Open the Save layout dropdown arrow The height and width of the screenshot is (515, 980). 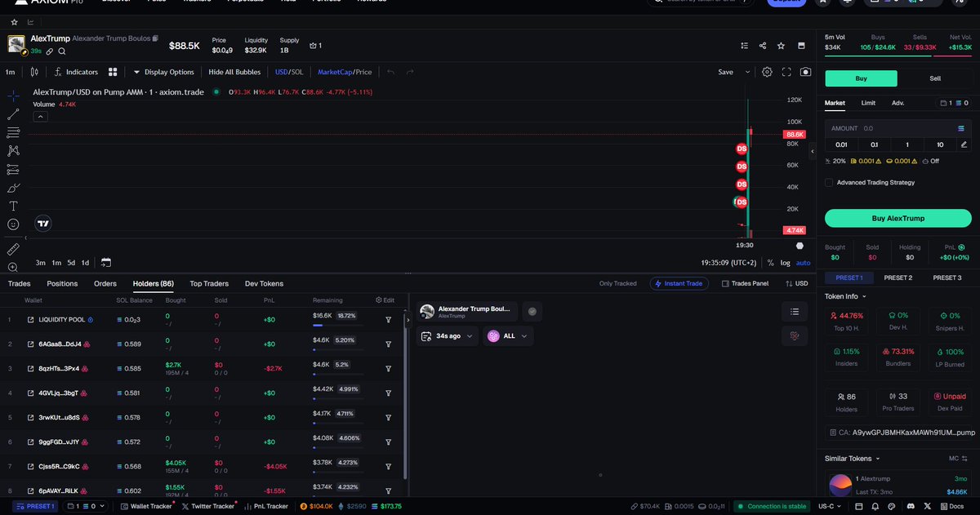click(x=747, y=72)
